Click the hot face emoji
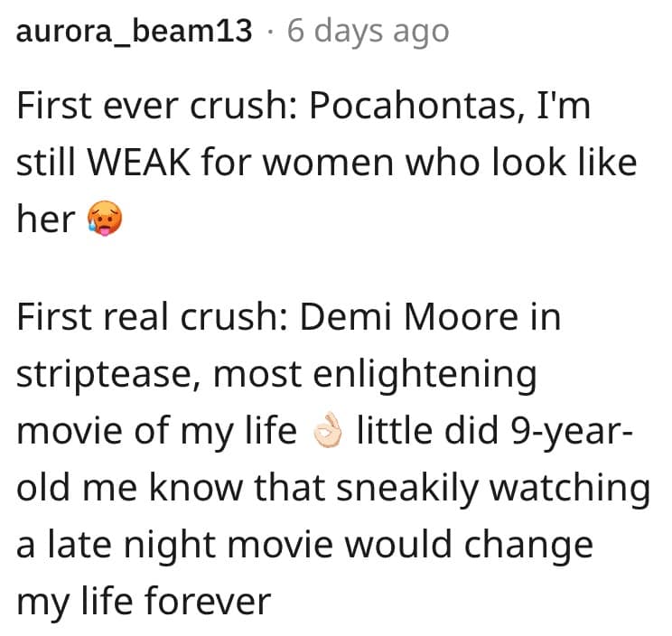 tap(103, 219)
